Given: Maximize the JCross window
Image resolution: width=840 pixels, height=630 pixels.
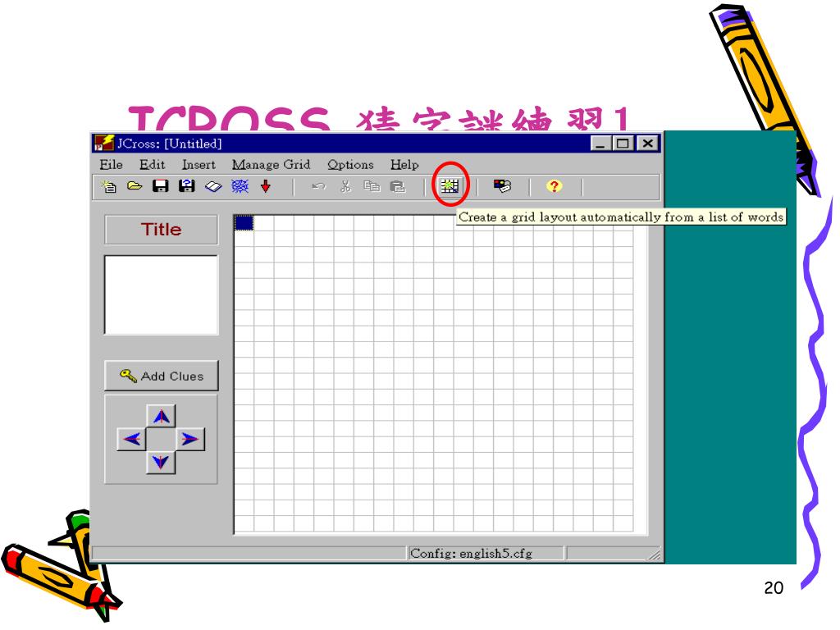Looking at the screenshot, I should point(623,144).
